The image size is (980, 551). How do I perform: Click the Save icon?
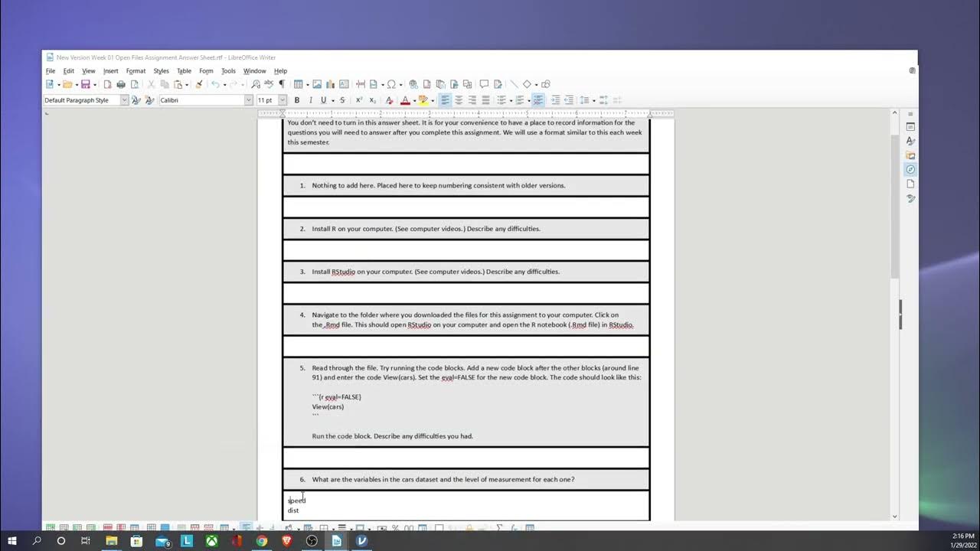tap(86, 84)
